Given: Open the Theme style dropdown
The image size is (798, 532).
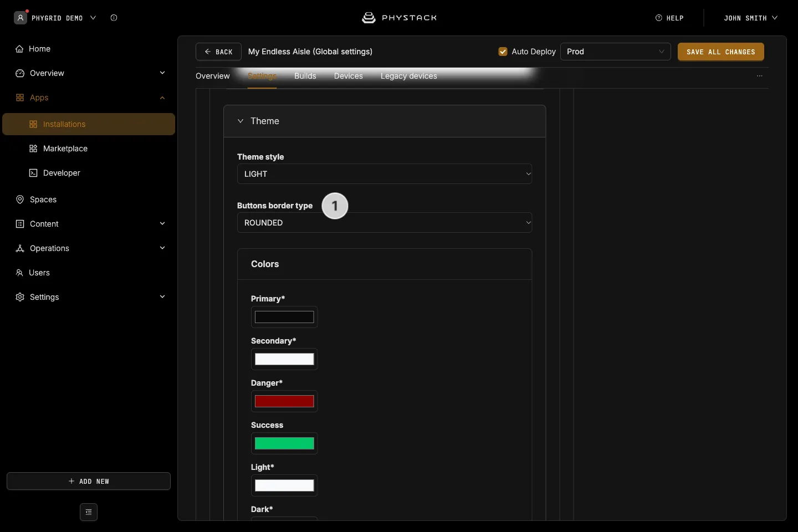Looking at the screenshot, I should [x=385, y=174].
